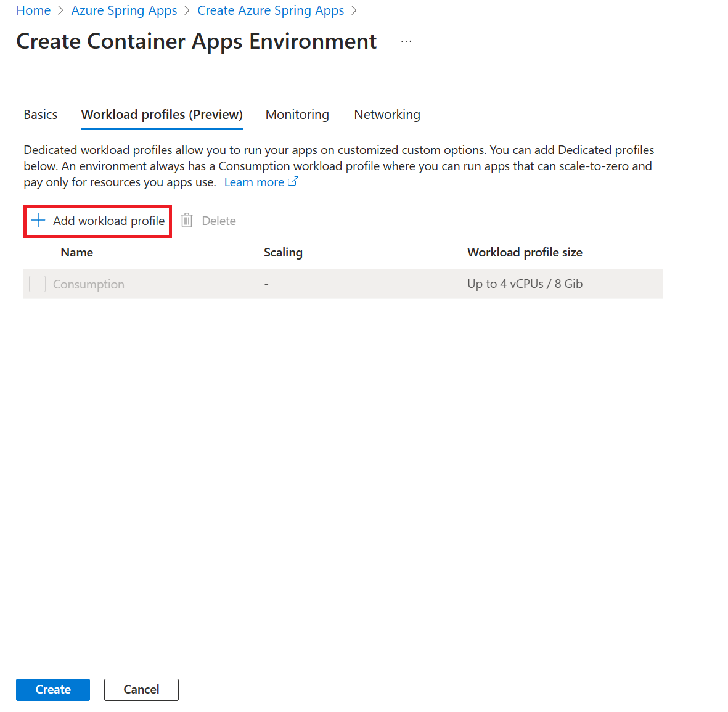Image resolution: width=728 pixels, height=712 pixels.
Task: Follow the Learn more link
Action: 254,182
